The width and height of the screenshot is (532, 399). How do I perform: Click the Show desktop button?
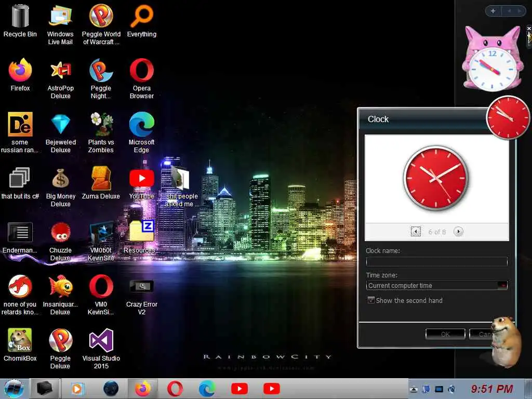[x=528, y=389]
